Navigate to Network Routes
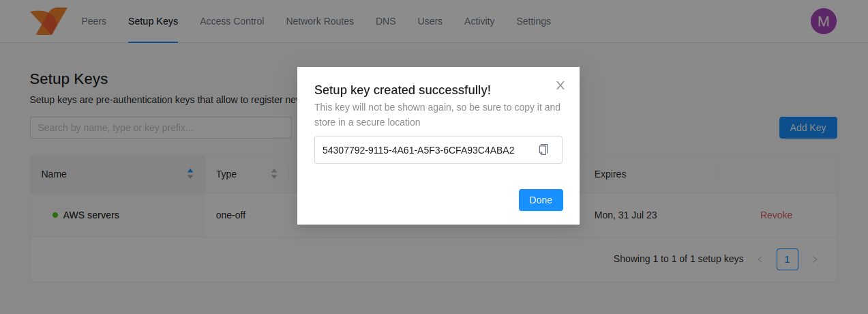 point(320,21)
